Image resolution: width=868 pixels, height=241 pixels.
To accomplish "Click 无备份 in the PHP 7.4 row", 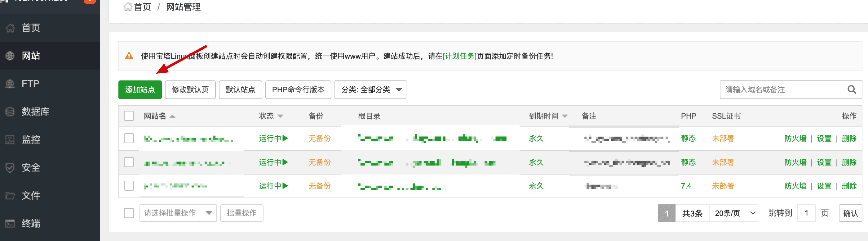I will pos(319,186).
